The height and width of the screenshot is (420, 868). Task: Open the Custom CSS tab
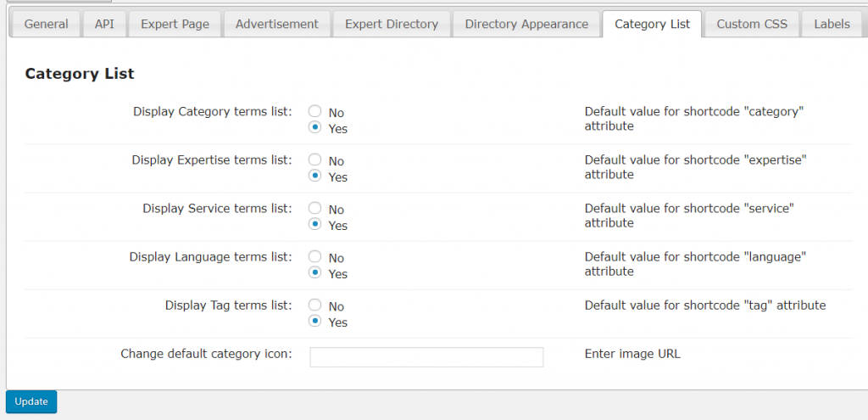coord(751,24)
